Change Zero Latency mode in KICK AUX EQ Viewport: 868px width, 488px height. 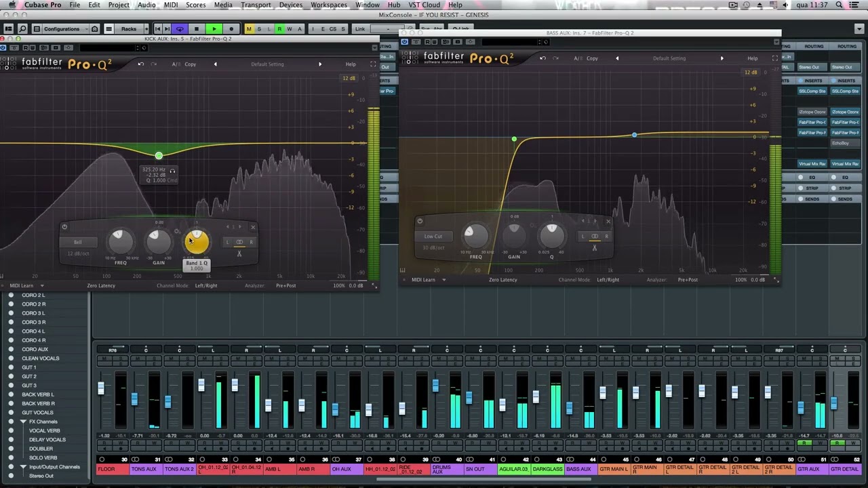pyautogui.click(x=101, y=285)
